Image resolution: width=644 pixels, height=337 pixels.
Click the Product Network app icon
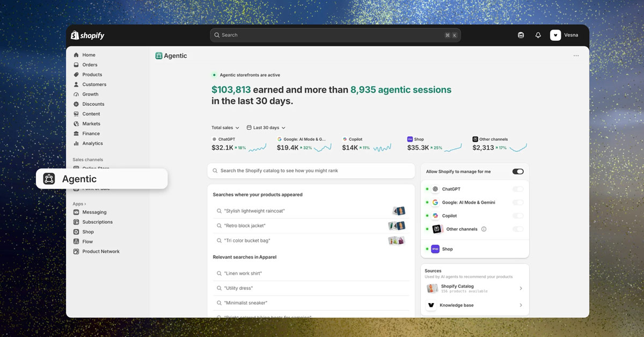click(x=76, y=252)
